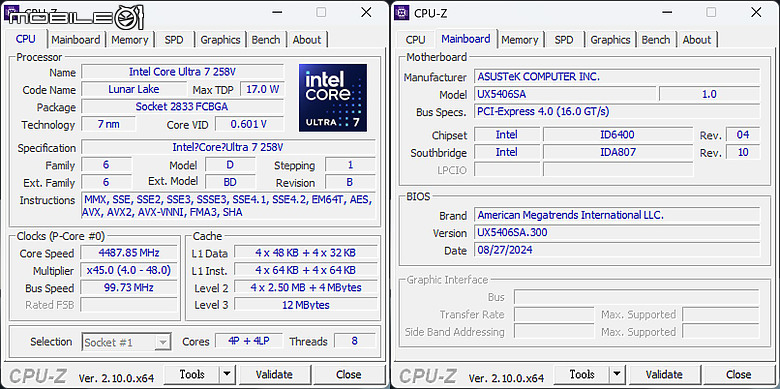Click Validate button in right CPU-Z window

click(x=664, y=374)
